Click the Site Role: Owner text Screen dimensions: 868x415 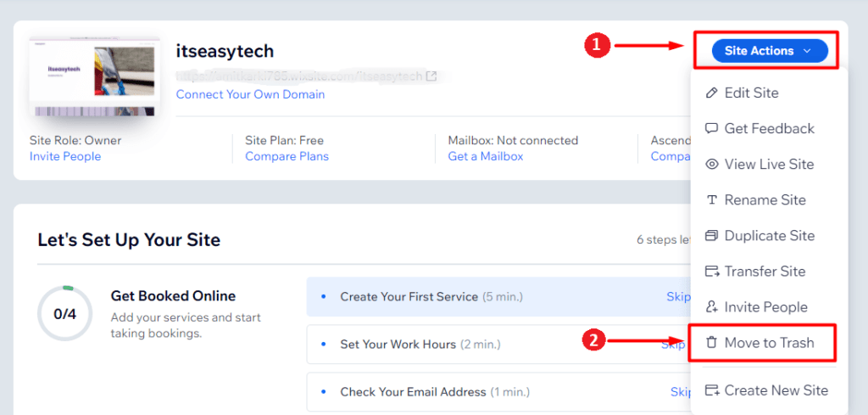tap(75, 140)
